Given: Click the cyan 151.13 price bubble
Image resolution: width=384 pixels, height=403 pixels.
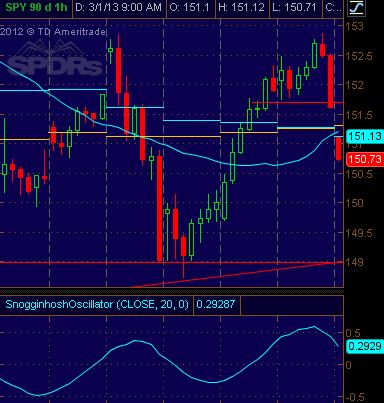Looking at the screenshot, I should pos(365,136).
